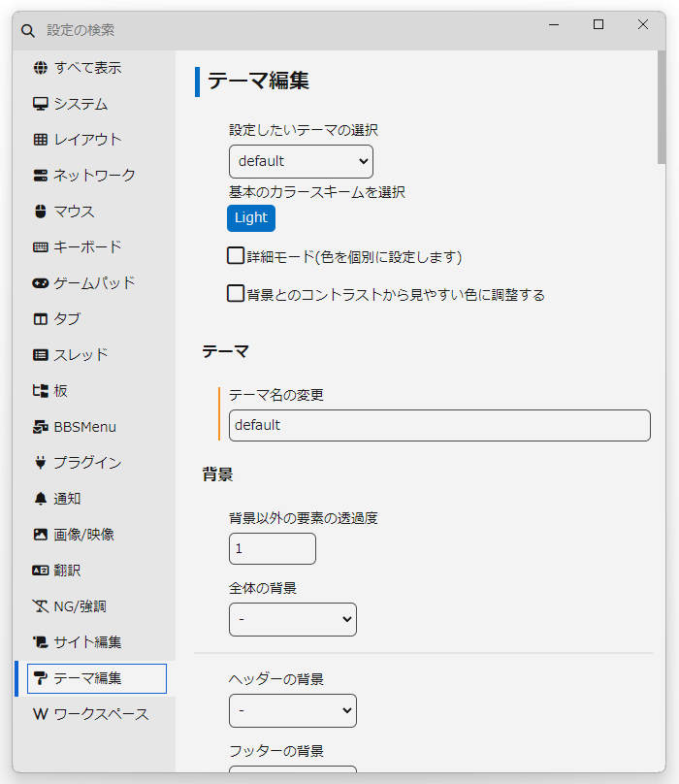Open the ワークスペース section

point(101,714)
